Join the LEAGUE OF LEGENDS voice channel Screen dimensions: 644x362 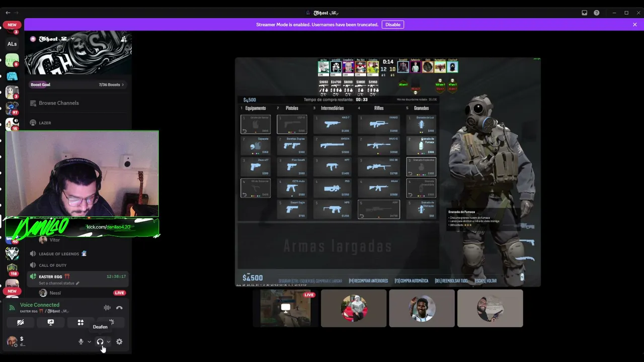pos(78,254)
